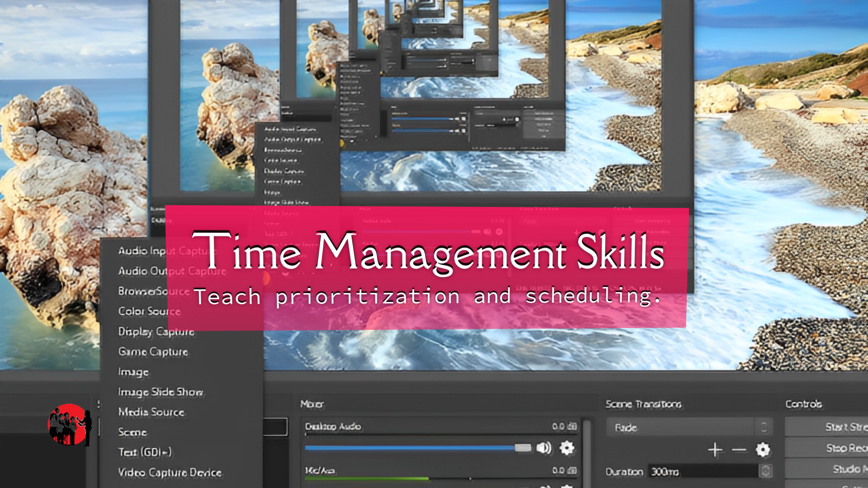Click the Time Management Skills title

pyautogui.click(x=428, y=251)
